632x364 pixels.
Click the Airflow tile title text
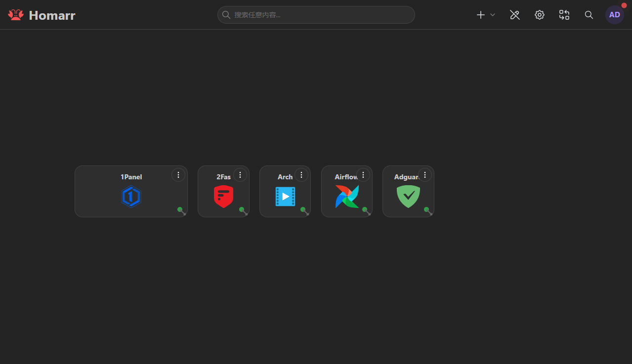click(x=346, y=177)
